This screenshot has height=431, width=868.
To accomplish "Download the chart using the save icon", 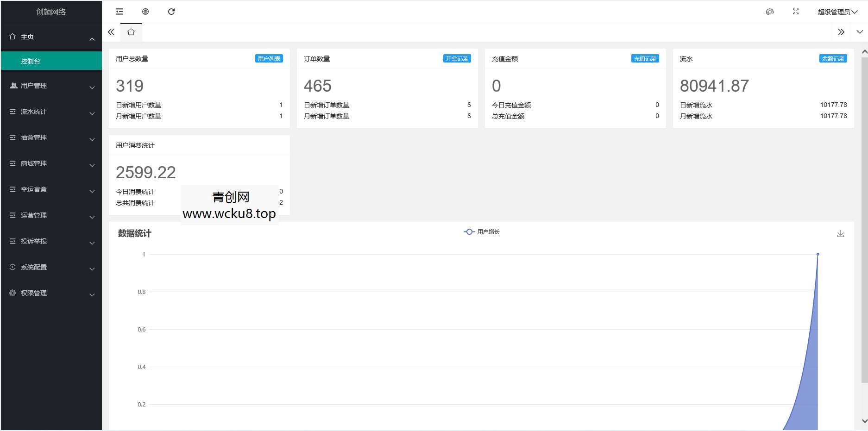I will 840,234.
